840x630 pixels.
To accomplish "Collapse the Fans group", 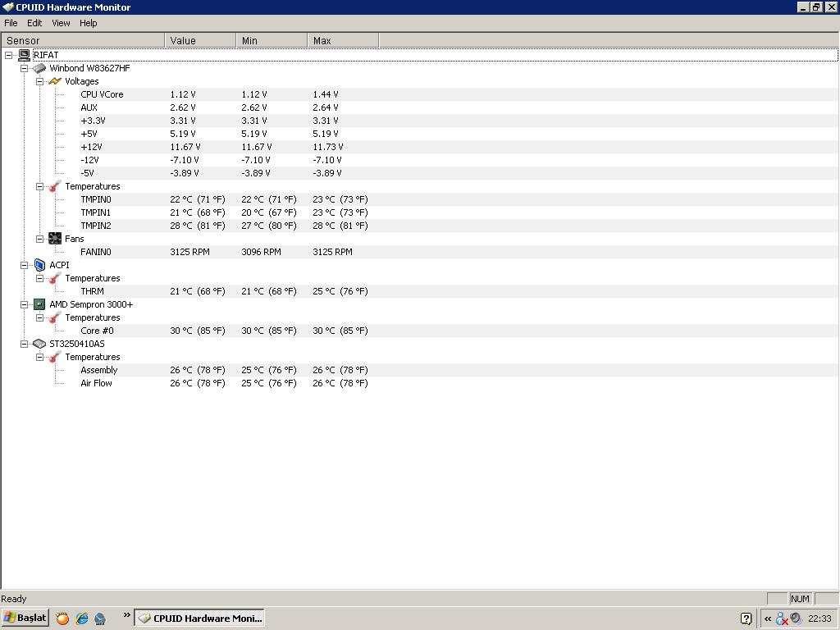I will click(x=39, y=240).
